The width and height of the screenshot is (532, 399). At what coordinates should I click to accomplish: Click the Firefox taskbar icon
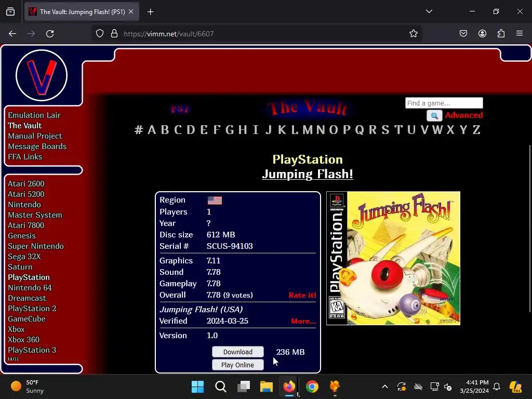pyautogui.click(x=289, y=387)
